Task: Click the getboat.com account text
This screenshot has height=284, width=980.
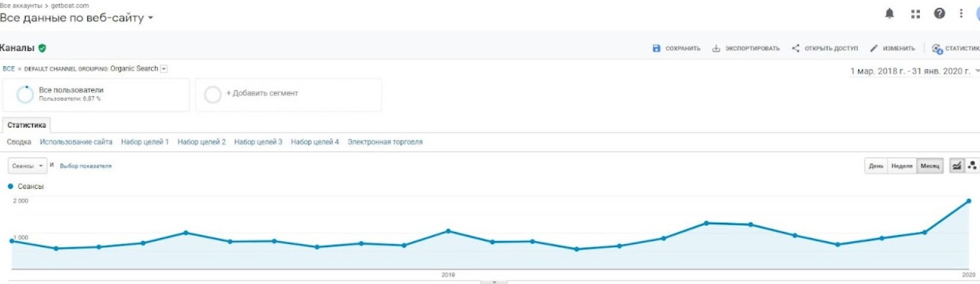Action: (69, 6)
